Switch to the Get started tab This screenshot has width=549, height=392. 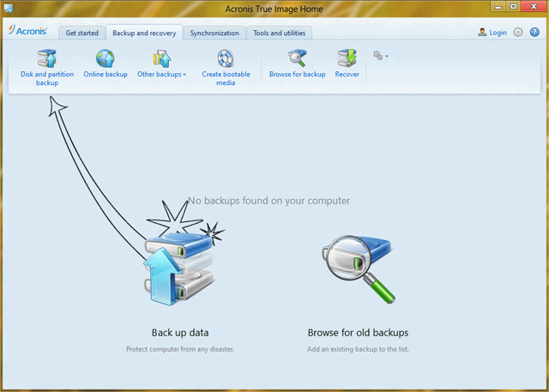pos(82,33)
